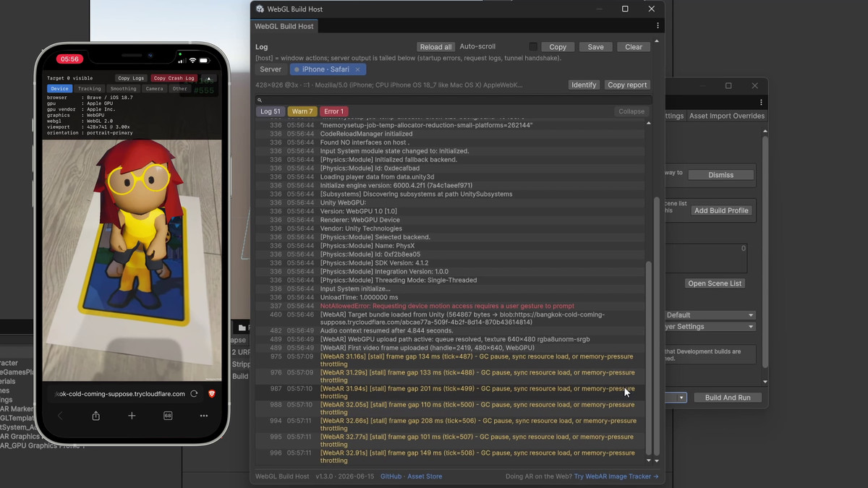This screenshot has width=868, height=488.
Task: Collapse phone debug overlay with up-arrow button
Action: tap(208, 78)
